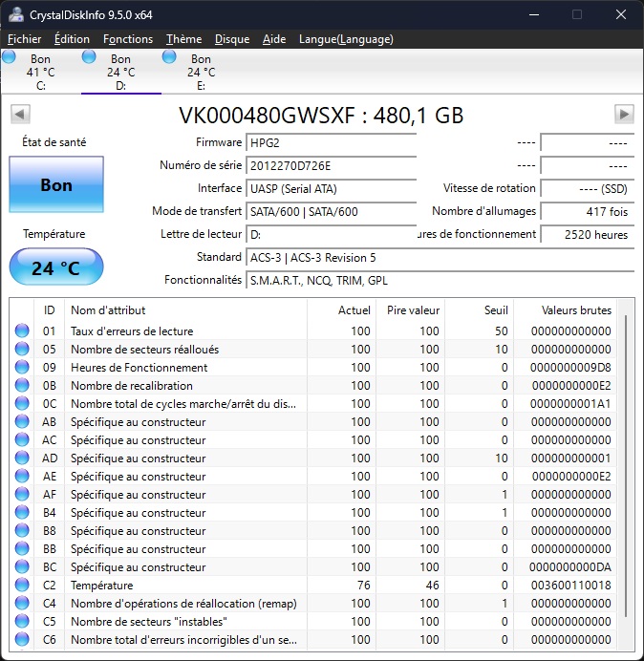
Task: Click the 2520 heures operating hours field
Action: pyautogui.click(x=588, y=234)
